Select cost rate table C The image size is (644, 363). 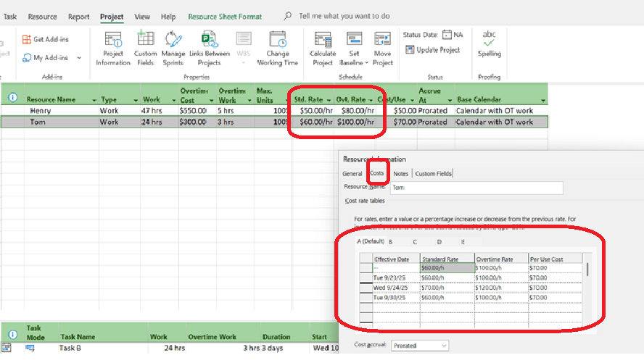[415, 242]
